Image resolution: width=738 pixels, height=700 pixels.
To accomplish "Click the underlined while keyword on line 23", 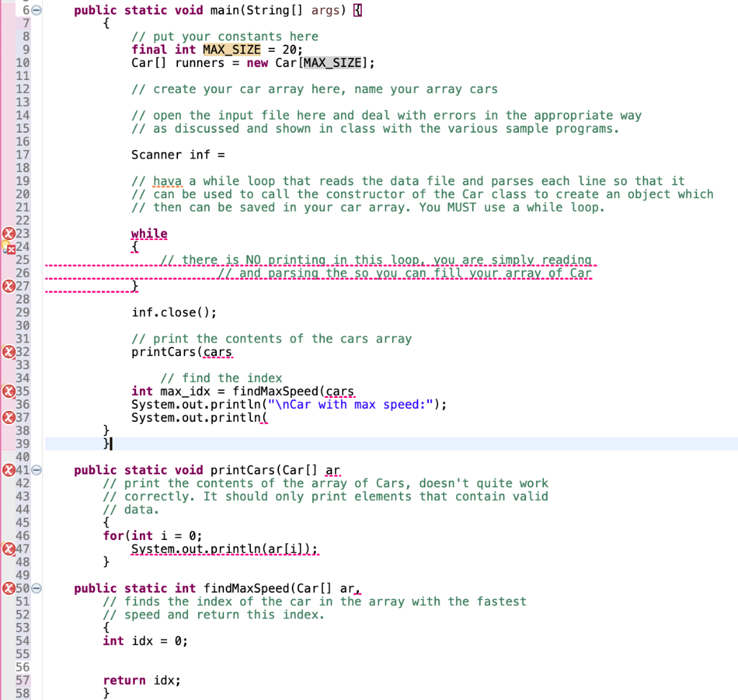I will (148, 234).
